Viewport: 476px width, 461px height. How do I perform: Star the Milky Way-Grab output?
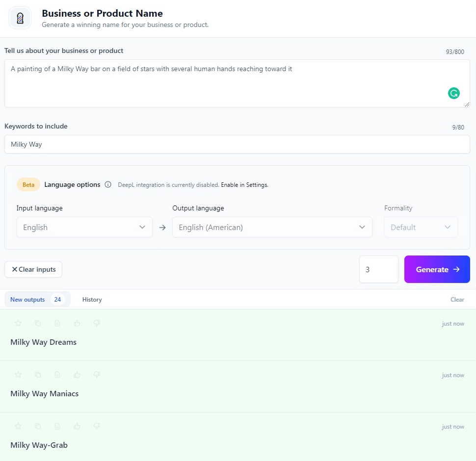coord(18,426)
